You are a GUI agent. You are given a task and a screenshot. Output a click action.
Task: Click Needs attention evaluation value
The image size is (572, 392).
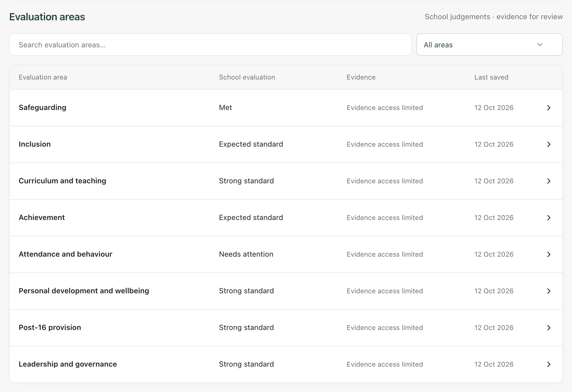tap(246, 254)
